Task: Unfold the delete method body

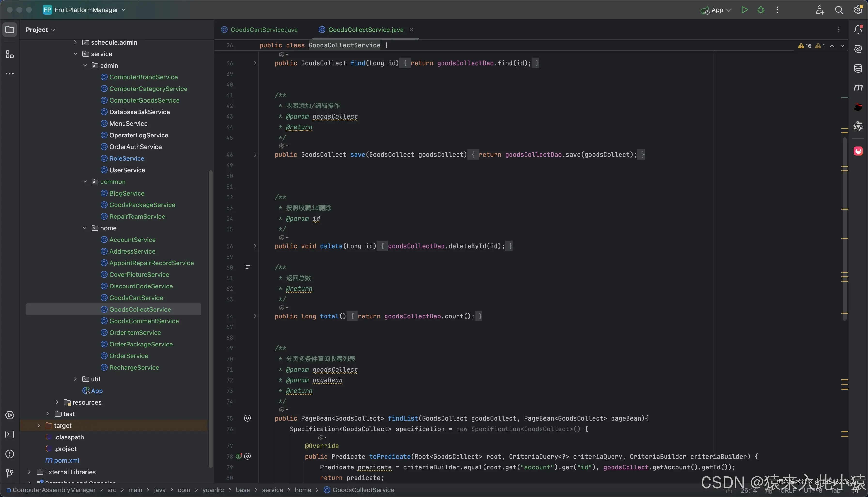Action: click(255, 246)
